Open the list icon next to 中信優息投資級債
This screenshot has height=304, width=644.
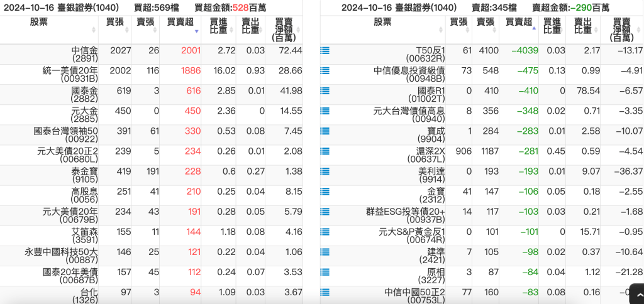pyautogui.click(x=325, y=70)
